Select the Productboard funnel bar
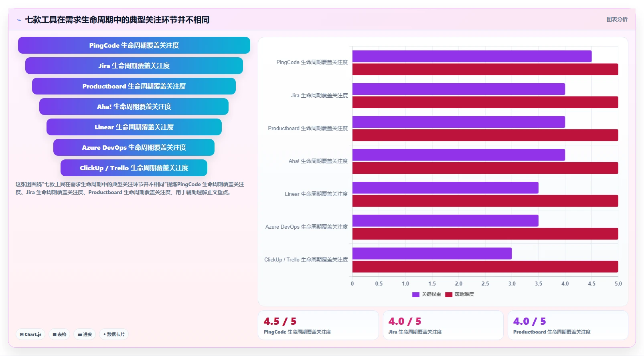This screenshot has width=644, height=356. (134, 86)
